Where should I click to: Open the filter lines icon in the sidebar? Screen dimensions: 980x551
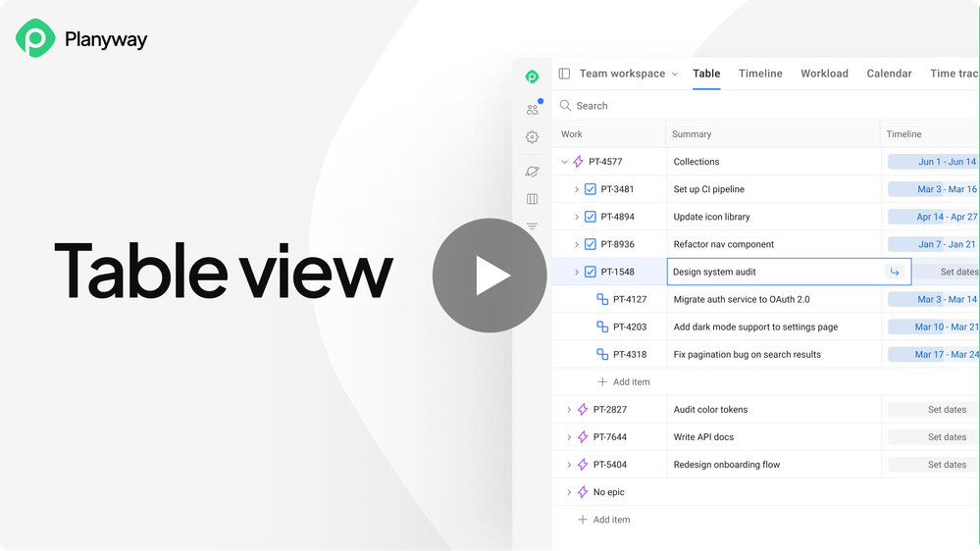pyautogui.click(x=532, y=226)
